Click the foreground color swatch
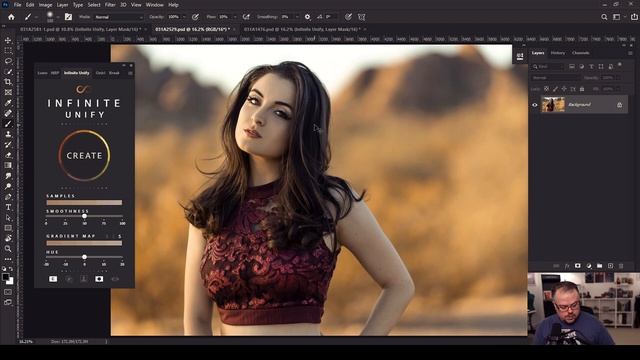The height and width of the screenshot is (360, 640). click(x=5, y=277)
